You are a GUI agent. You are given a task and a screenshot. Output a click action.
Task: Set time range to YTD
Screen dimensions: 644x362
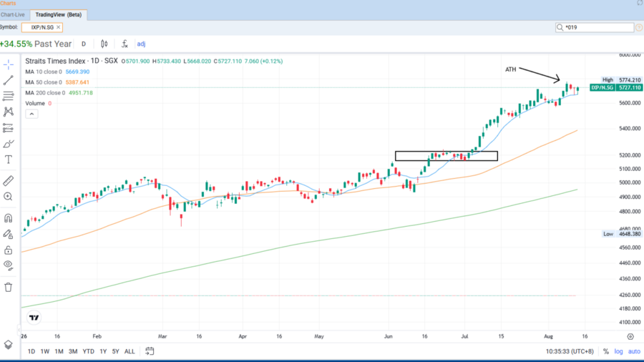pos(88,351)
